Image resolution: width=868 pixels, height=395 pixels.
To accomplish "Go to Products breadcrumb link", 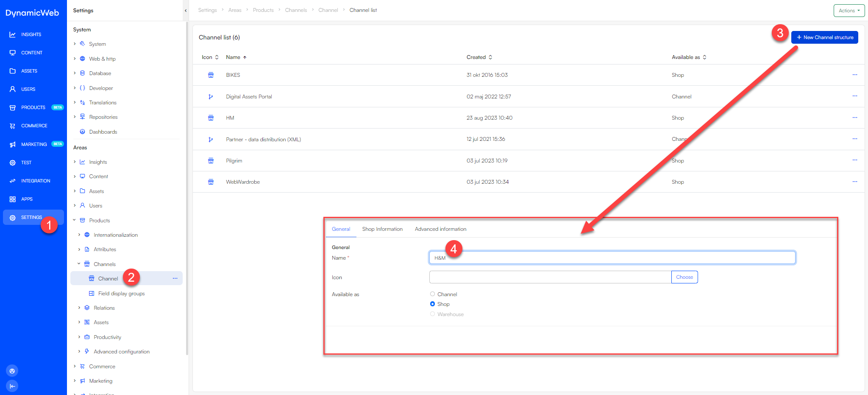I will tap(263, 10).
